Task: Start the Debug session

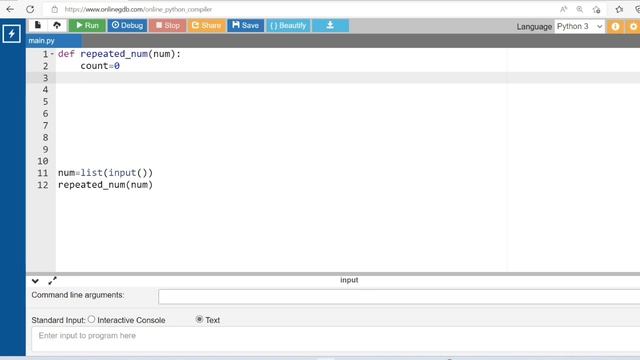Action: click(x=127, y=25)
